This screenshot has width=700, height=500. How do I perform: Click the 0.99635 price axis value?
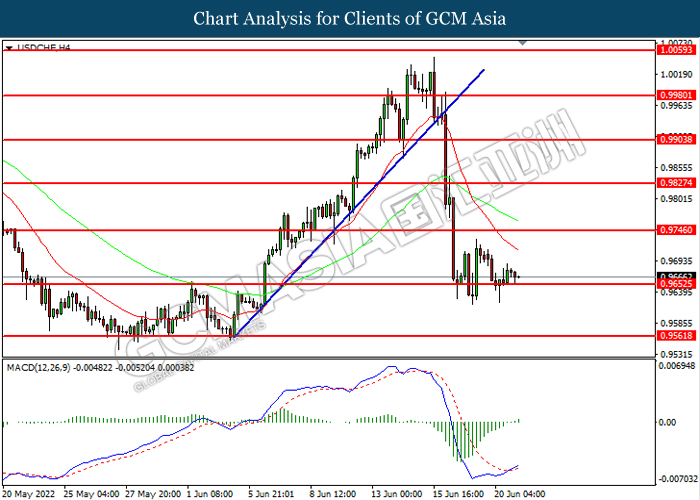click(x=676, y=105)
